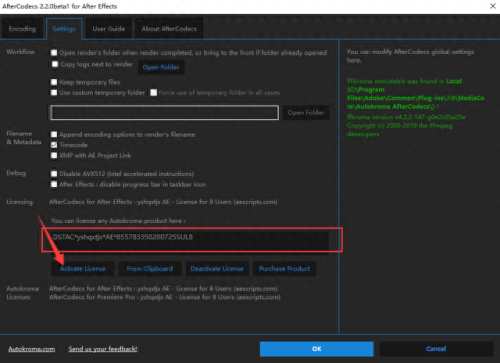Uncheck the Timecode checkbox
This screenshot has height=363, width=500.
tap(54, 145)
